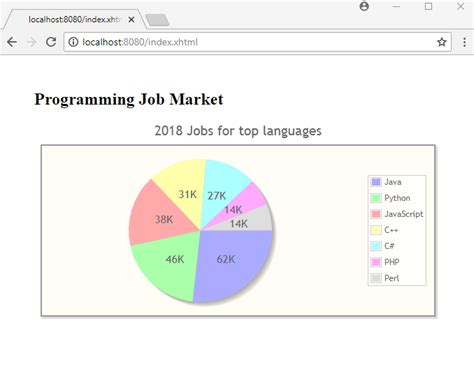Maximize the Chrome window
The image size is (474, 378).
429,6
